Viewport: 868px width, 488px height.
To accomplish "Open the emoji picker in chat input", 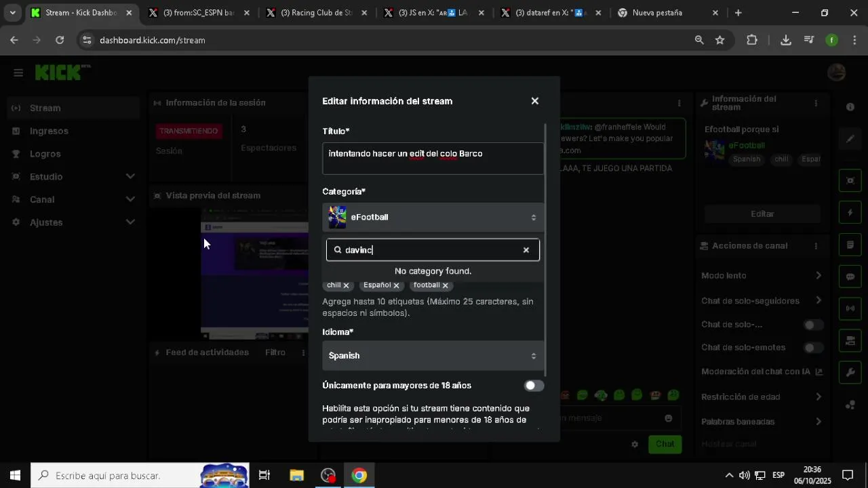I will pyautogui.click(x=669, y=418).
